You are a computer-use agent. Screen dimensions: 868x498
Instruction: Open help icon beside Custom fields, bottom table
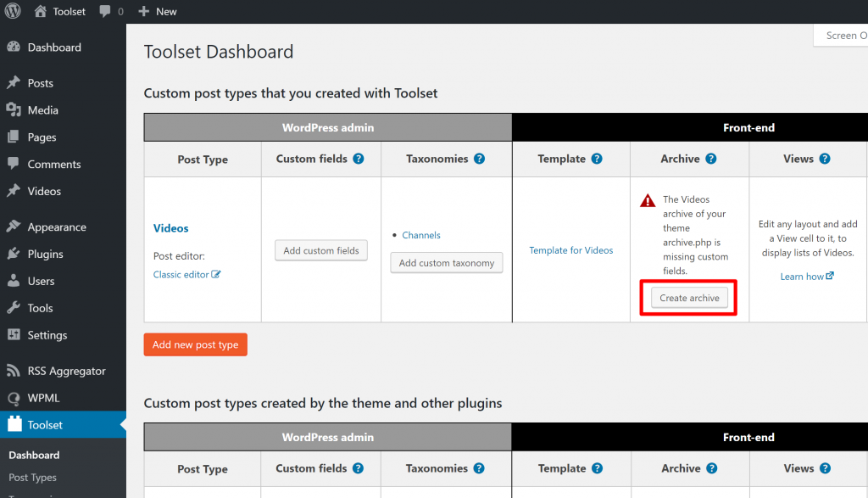pos(359,468)
